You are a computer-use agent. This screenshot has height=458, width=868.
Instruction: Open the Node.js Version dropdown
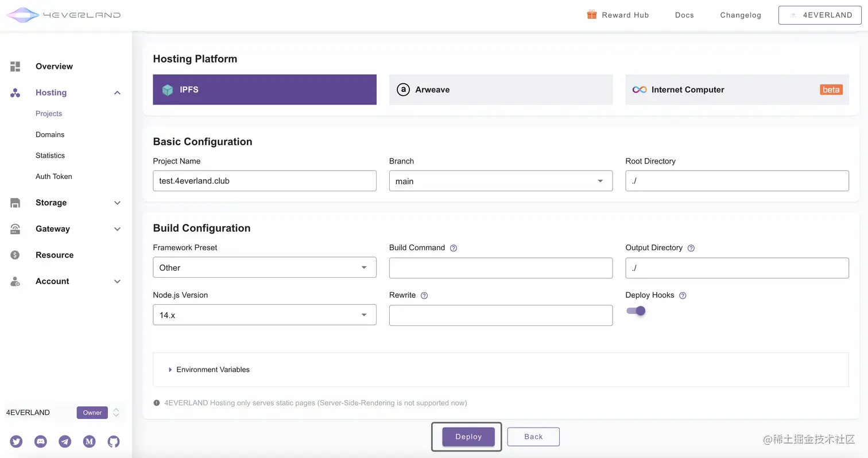(x=265, y=315)
